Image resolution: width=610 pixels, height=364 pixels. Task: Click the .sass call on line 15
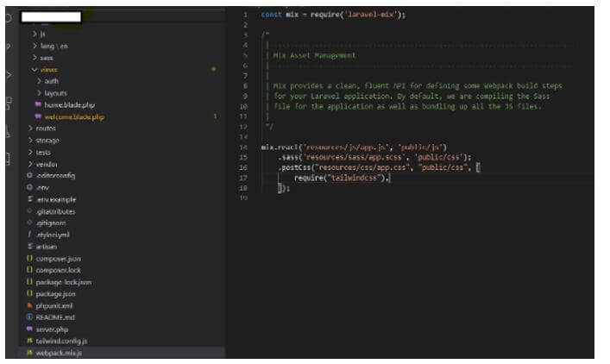(289, 157)
